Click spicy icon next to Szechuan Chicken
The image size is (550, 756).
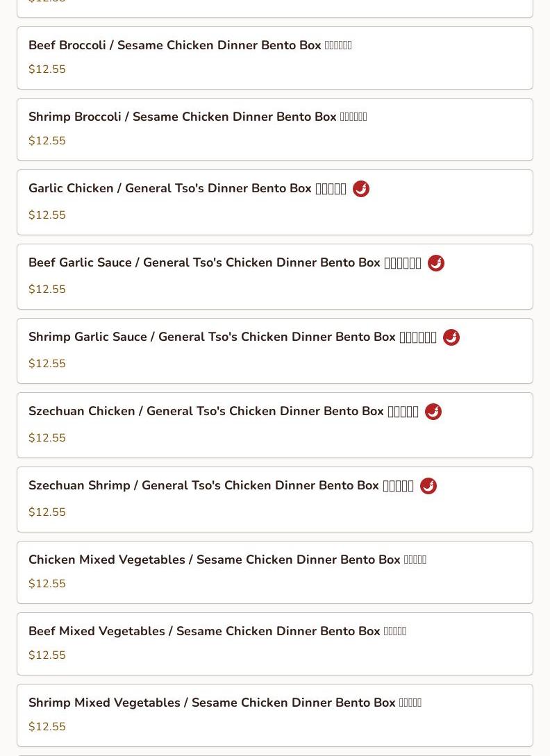[x=433, y=412]
